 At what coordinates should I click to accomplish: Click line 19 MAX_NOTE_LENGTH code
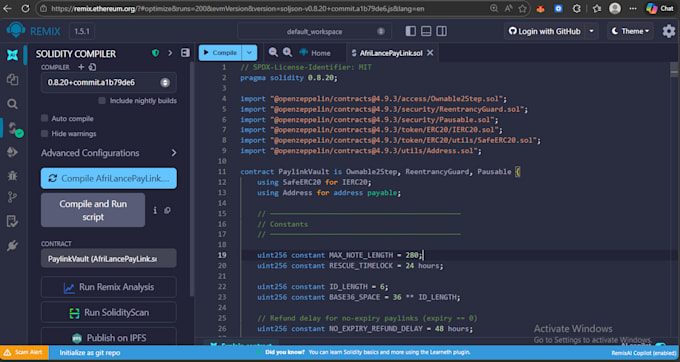coord(339,255)
